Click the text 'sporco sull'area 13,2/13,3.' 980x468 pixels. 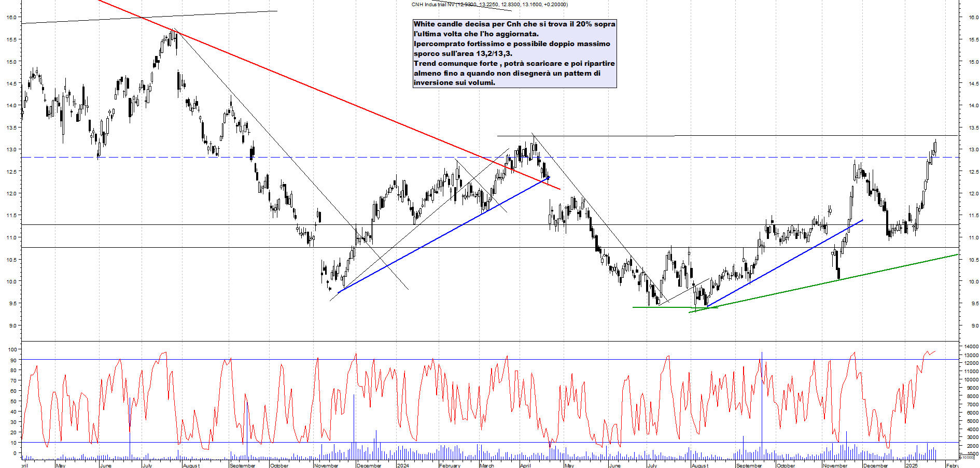point(463,53)
